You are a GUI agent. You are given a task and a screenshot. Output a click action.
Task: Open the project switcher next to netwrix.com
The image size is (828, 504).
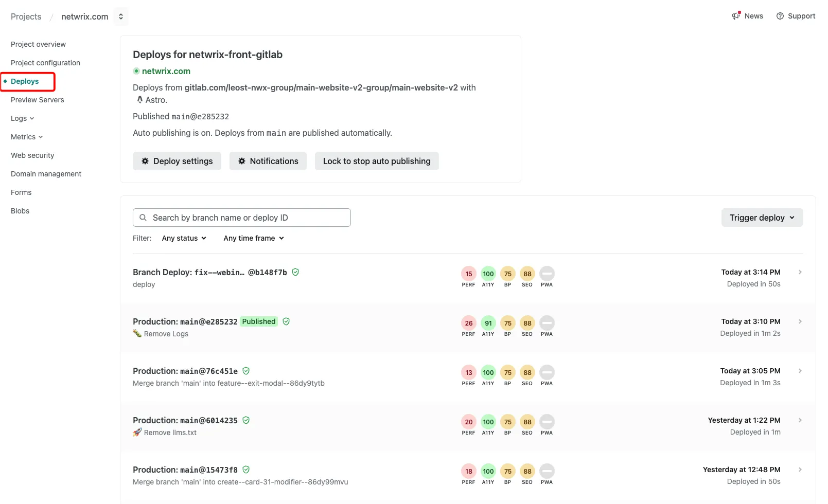tap(121, 16)
